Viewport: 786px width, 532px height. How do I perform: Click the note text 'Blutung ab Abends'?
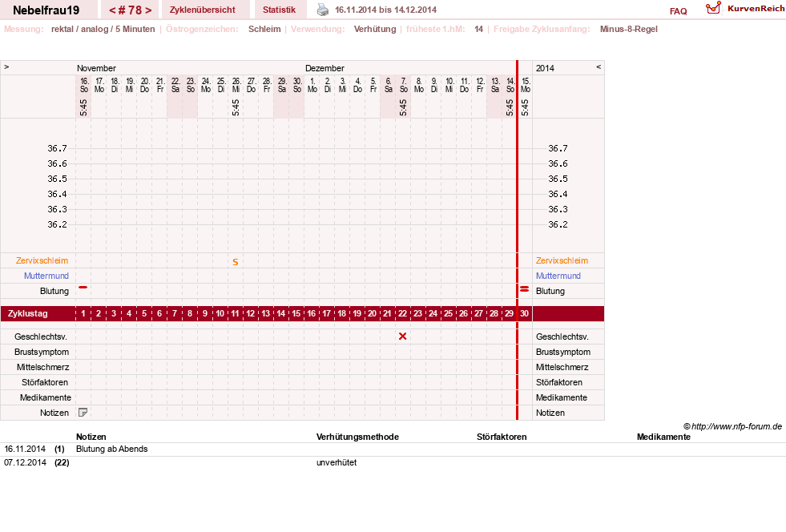click(x=112, y=449)
